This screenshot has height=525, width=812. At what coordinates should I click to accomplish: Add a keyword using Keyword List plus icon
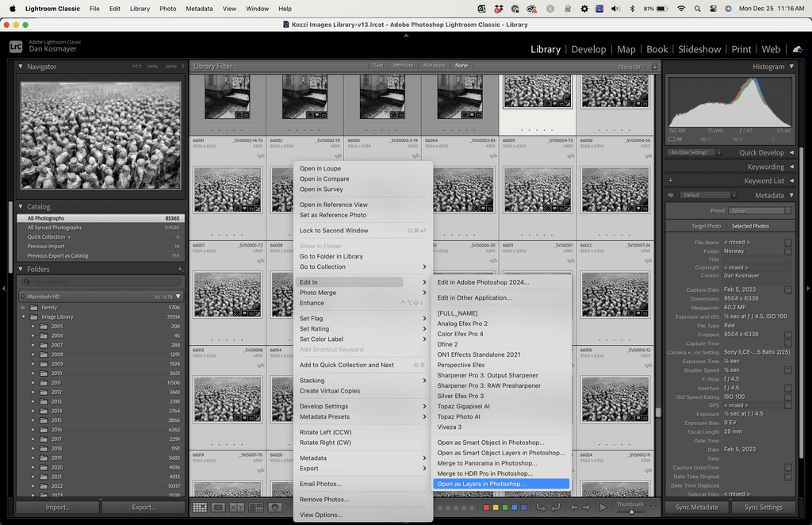671,181
